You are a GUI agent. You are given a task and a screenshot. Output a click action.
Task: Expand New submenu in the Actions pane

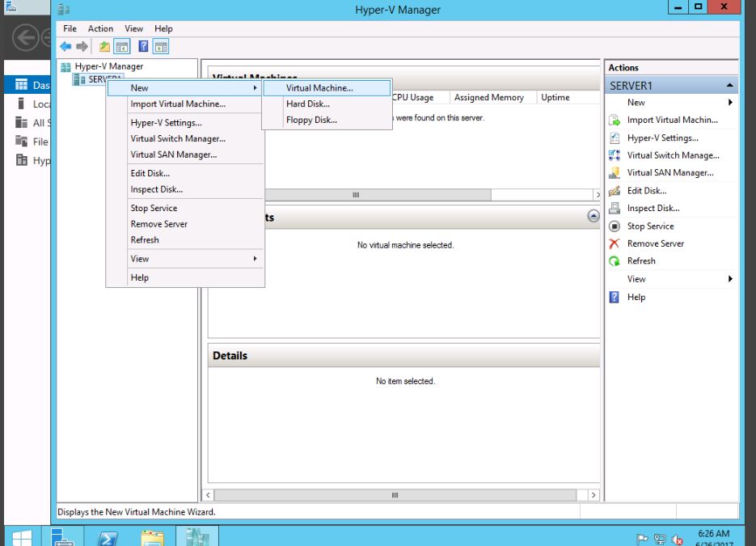672,102
